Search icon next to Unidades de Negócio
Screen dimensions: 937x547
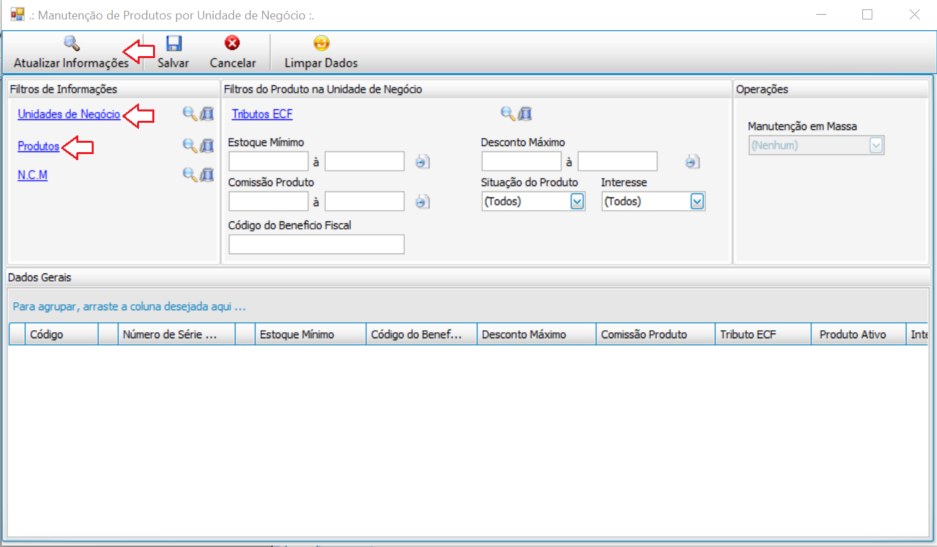click(189, 114)
